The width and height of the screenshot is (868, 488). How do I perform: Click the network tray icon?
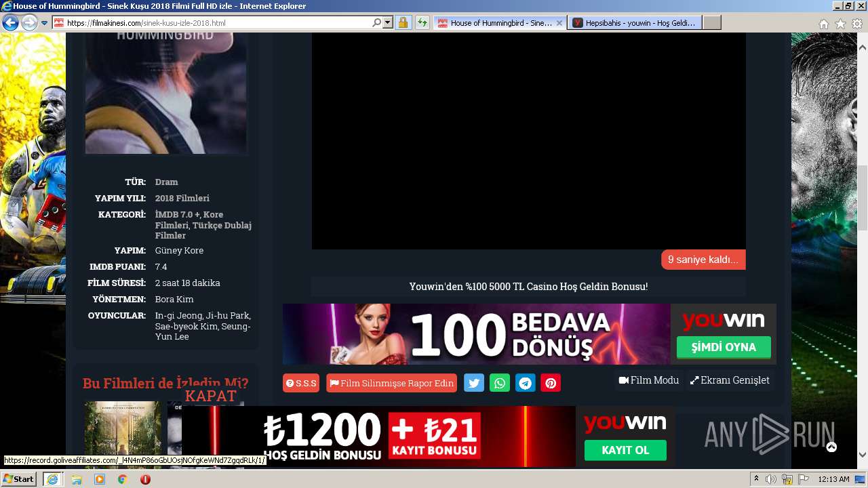tap(787, 479)
